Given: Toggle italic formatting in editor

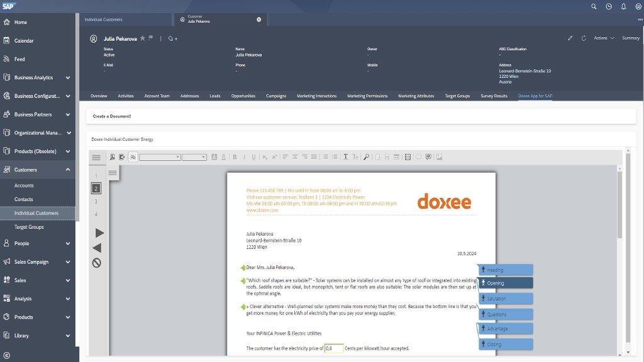Looking at the screenshot, I should pos(244,156).
